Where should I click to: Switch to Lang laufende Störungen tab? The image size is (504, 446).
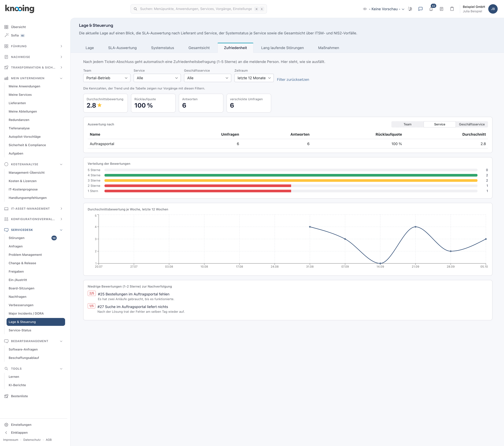pyautogui.click(x=282, y=48)
